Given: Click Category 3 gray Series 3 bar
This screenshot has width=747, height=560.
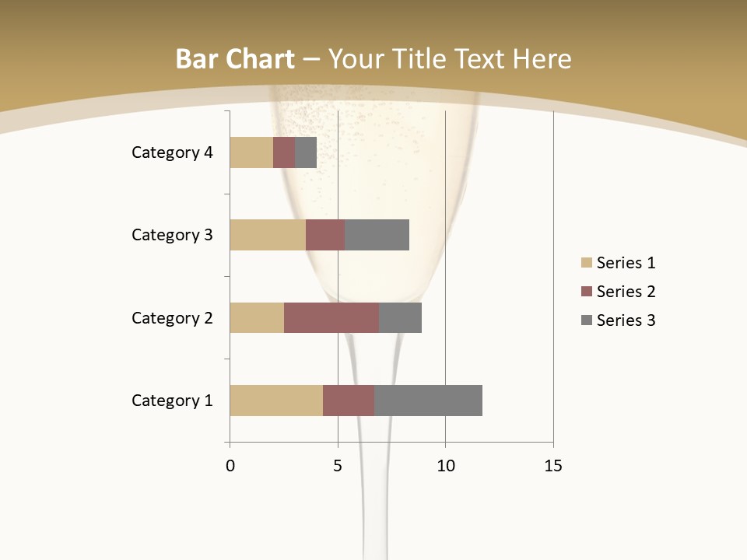Looking at the screenshot, I should pos(377,235).
